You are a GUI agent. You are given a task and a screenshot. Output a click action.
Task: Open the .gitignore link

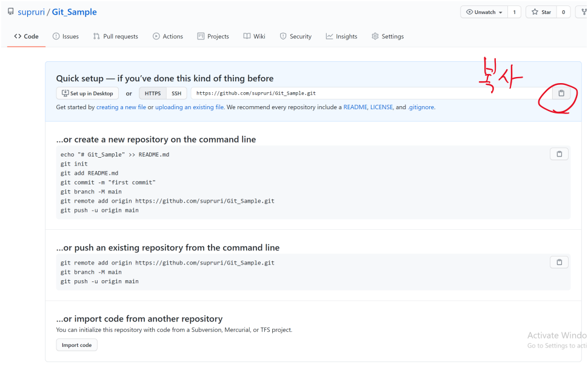click(421, 107)
